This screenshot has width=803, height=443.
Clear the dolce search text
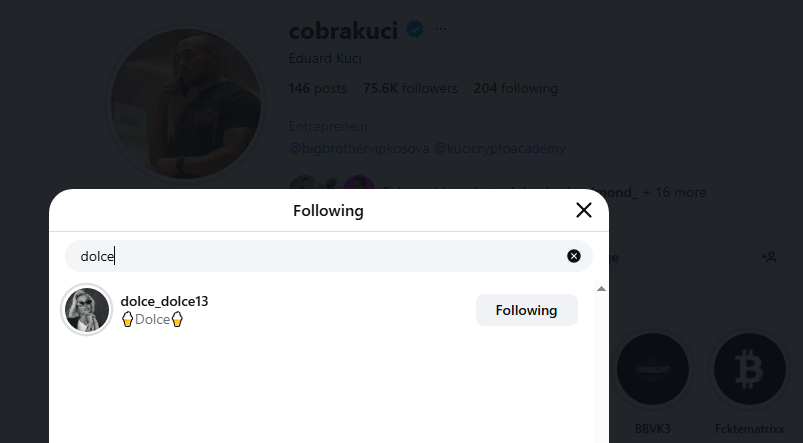(x=574, y=256)
